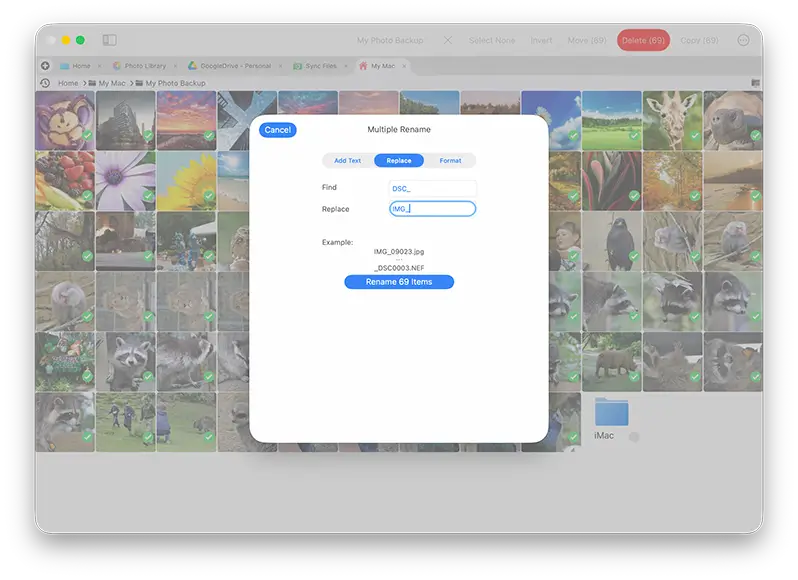Uncheck the skyscraper photo checkmark

[x=148, y=135]
